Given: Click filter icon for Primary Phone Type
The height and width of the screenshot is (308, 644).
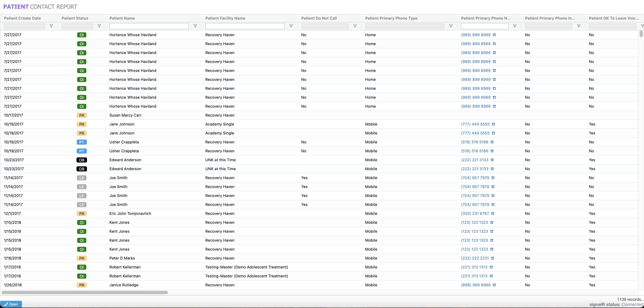Looking at the screenshot, I should 451,26.
